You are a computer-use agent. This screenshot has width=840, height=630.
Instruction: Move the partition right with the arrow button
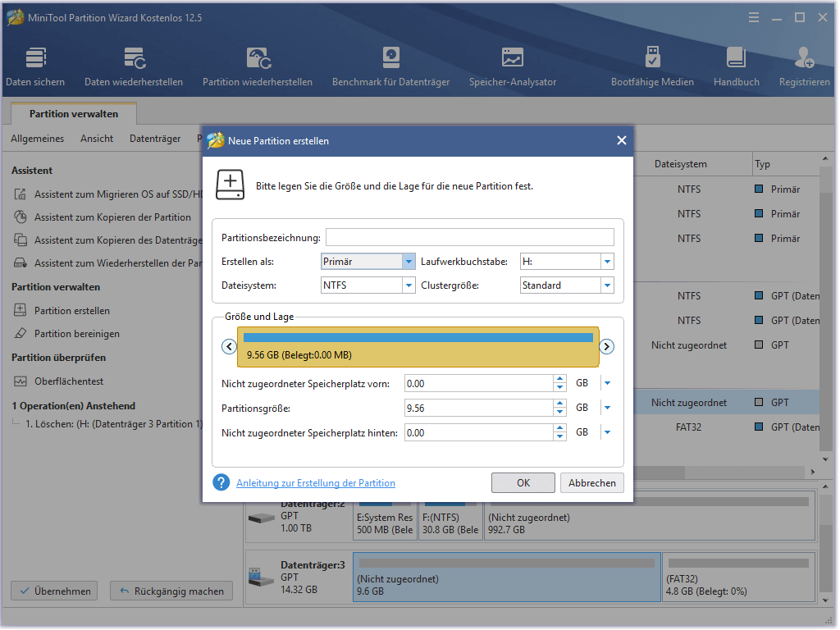[x=606, y=347]
